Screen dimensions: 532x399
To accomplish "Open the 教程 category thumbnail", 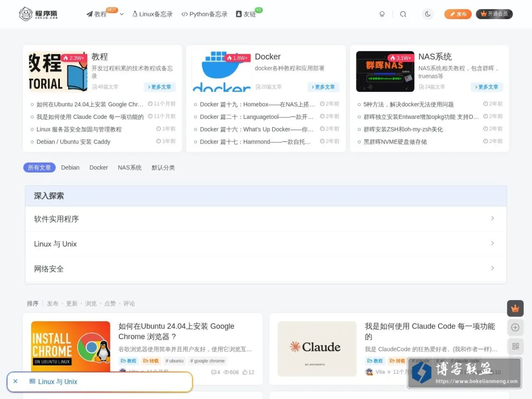I will [x=58, y=71].
